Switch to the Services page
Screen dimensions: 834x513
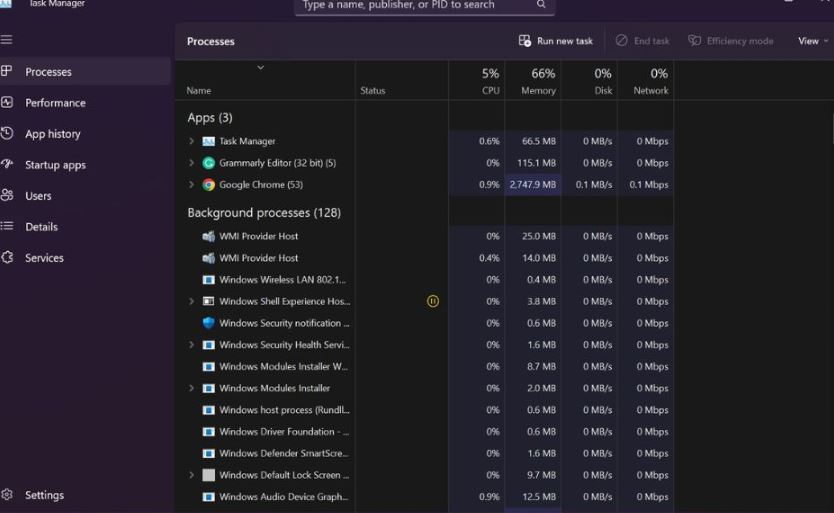point(86,258)
